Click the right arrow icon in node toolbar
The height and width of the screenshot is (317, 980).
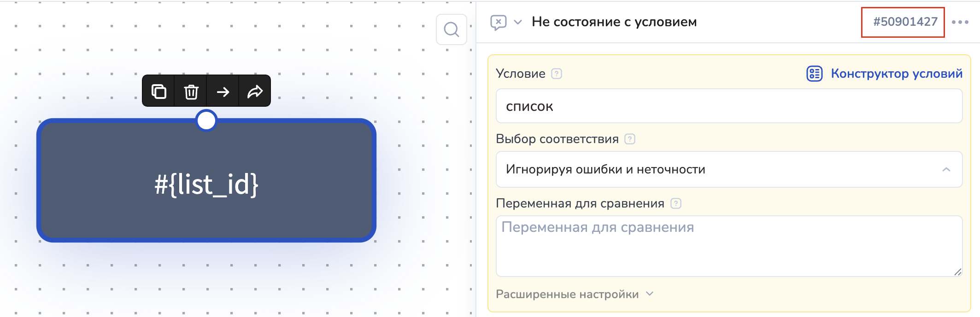(x=223, y=92)
